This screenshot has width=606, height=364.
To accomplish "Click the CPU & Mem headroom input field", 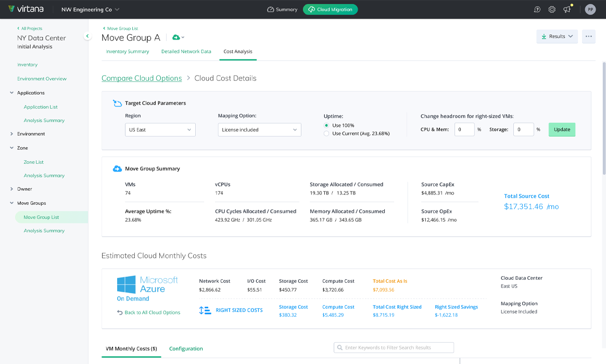I will click(464, 129).
